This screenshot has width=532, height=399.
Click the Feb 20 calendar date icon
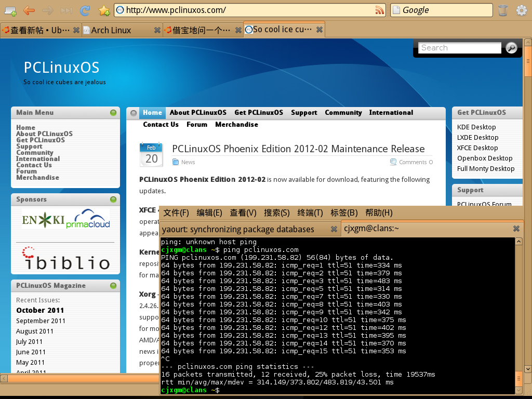pos(151,155)
